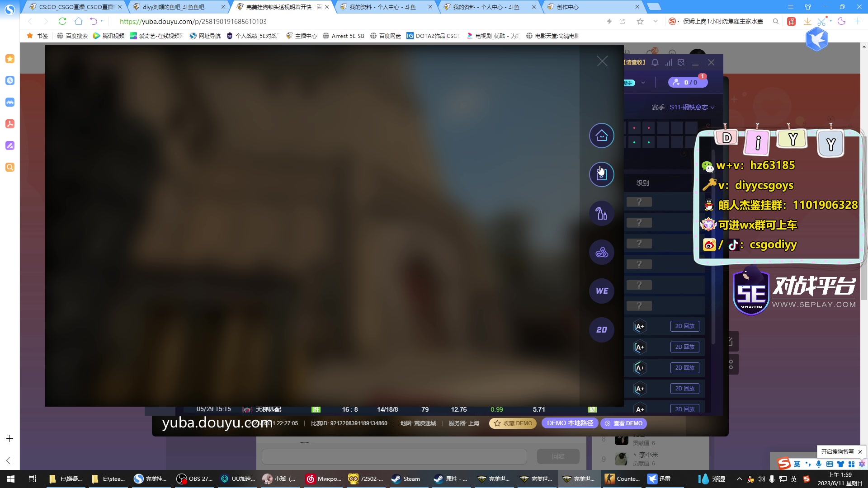The height and width of the screenshot is (488, 868).
Task: Expand the dropdown beside the undo arrow
Action: (x=102, y=21)
